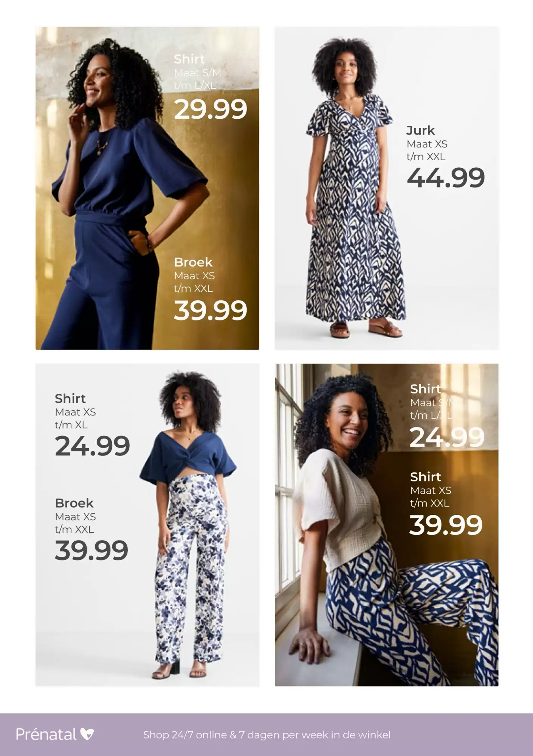
Task: Select the patterned maxi dress photo
Action: 386,188
